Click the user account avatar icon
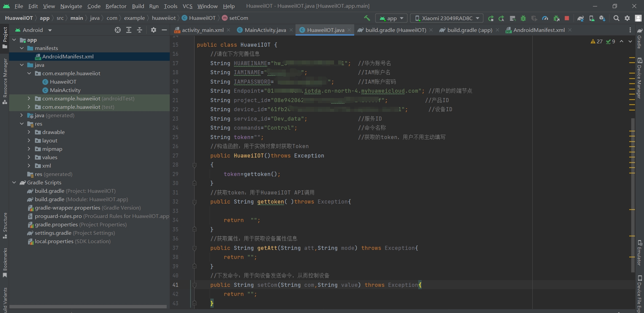The image size is (644, 313). tap(638, 18)
